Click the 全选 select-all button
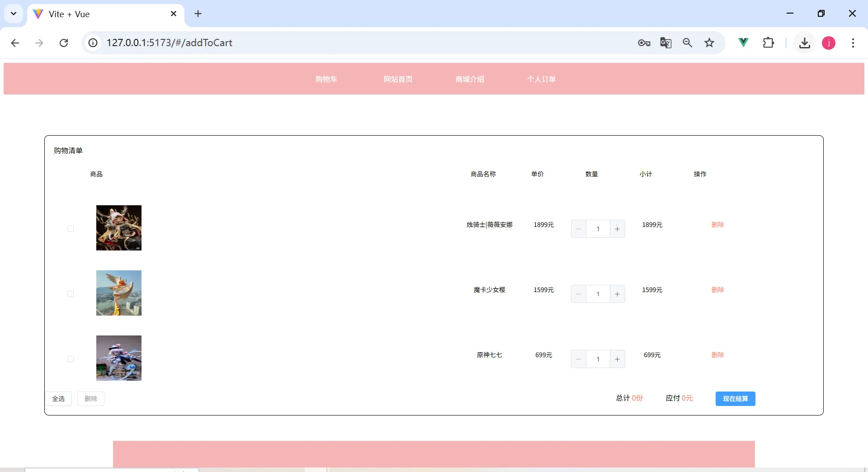 coord(59,399)
